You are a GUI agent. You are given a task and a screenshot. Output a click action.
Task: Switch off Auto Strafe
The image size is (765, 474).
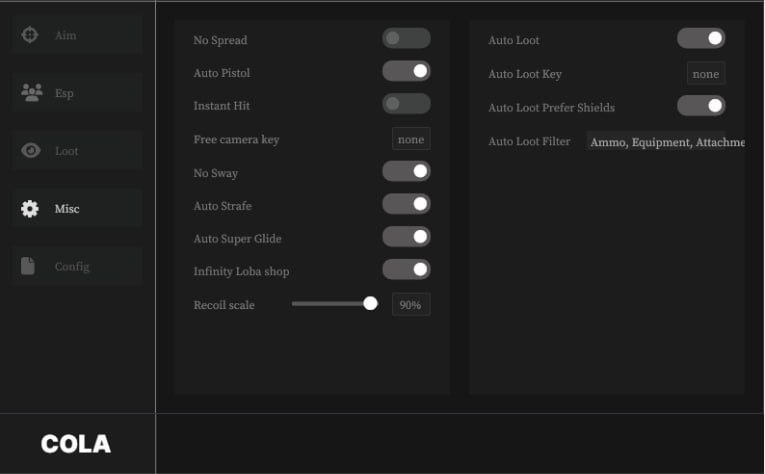pos(406,205)
